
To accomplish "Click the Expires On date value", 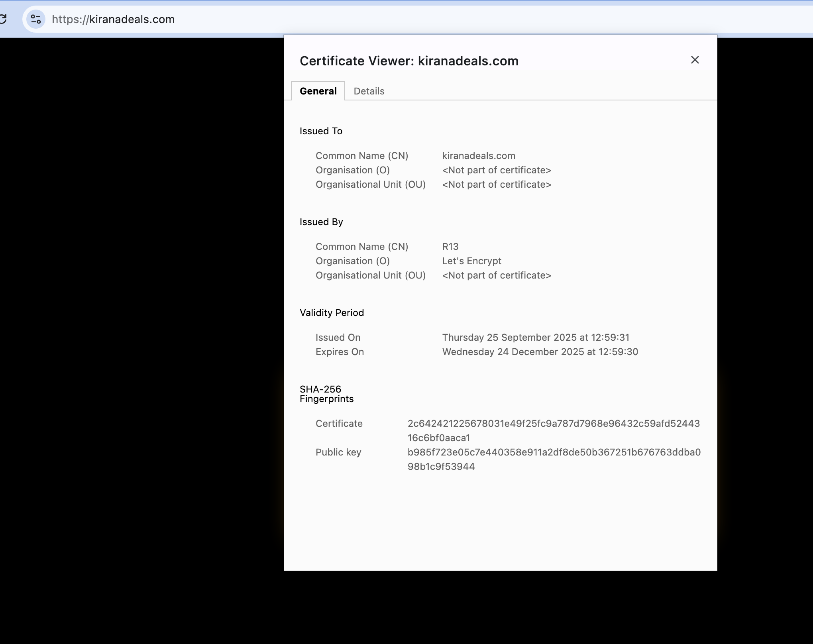I will pyautogui.click(x=540, y=352).
